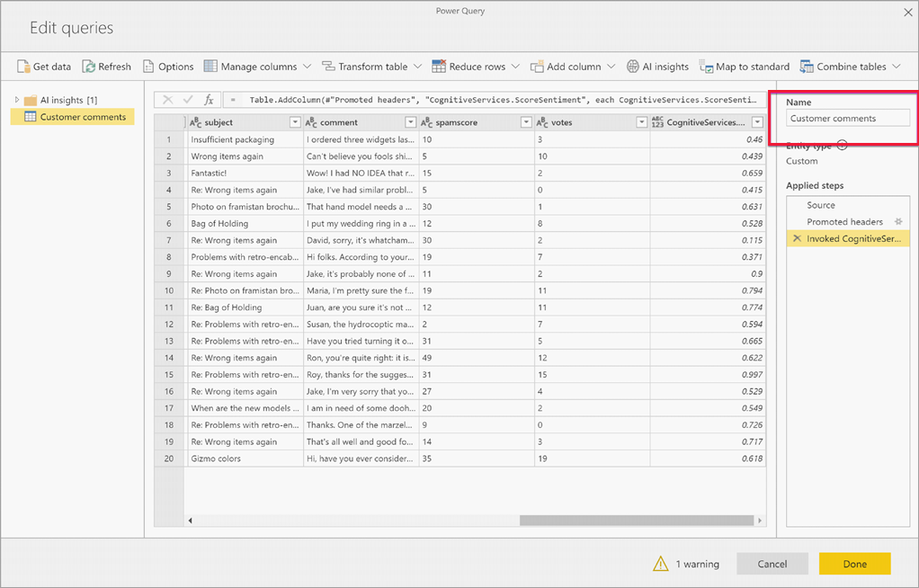The height and width of the screenshot is (588, 919).
Task: Select comment starting 'Susan, the hydrocoptic'
Action: pyautogui.click(x=361, y=325)
